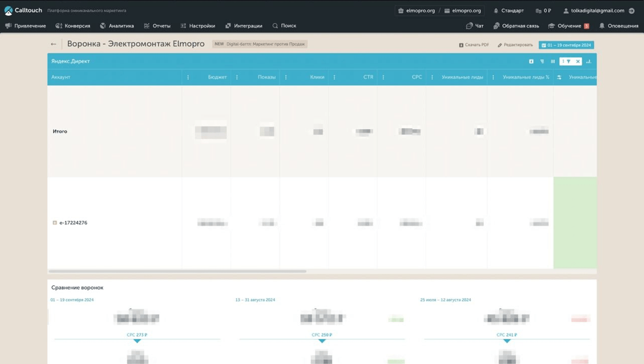Click the swap icon beside Уникальные лиды %
This screenshot has width=644, height=364.
pyautogui.click(x=559, y=78)
